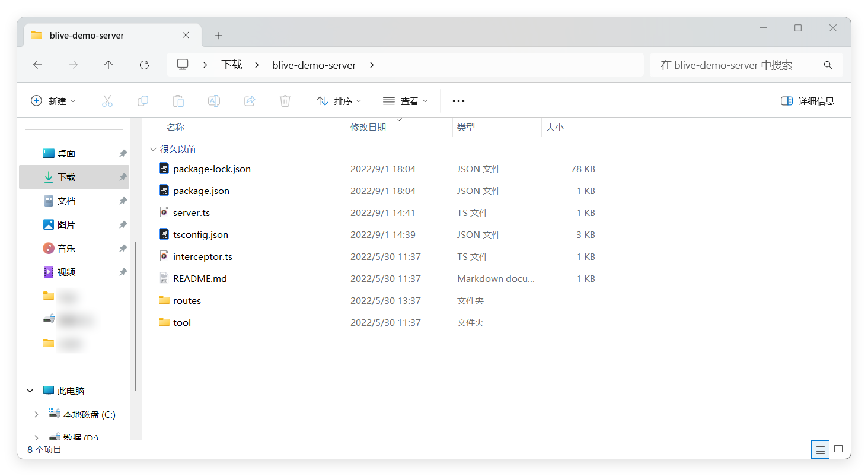Click the sidebar vertical scrollbar
This screenshot has height=476, width=868.
tap(136, 315)
